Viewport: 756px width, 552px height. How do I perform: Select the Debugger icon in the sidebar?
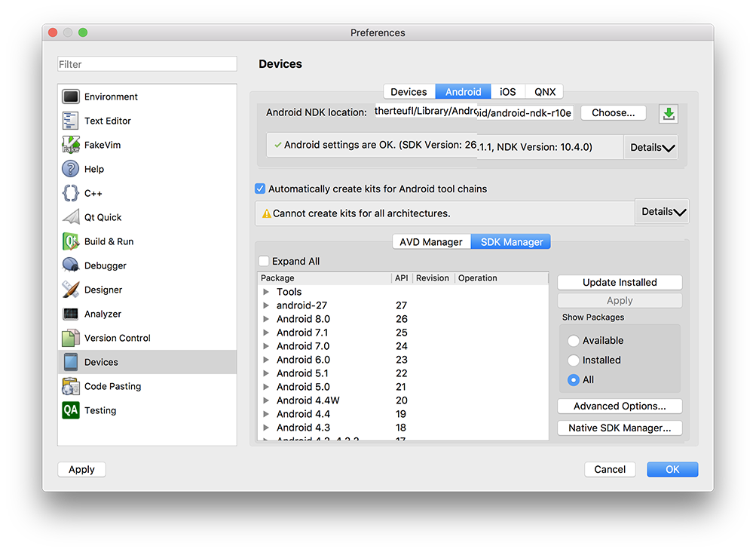pyautogui.click(x=72, y=265)
